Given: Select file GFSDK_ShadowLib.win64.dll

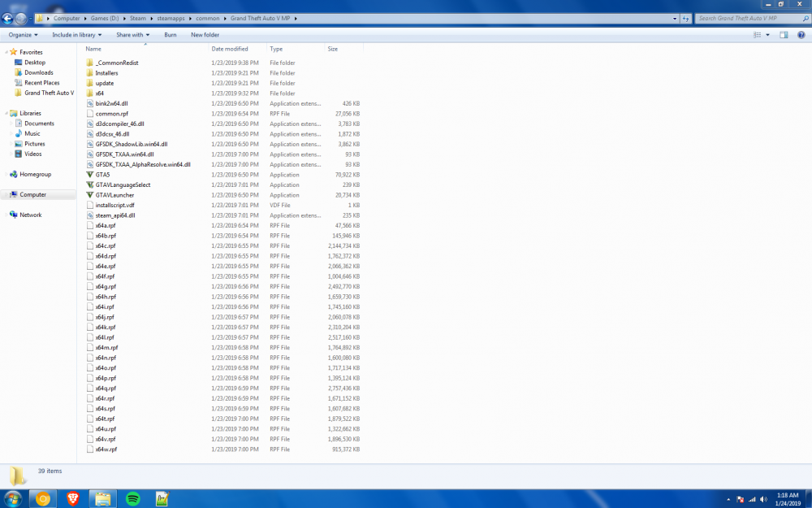Looking at the screenshot, I should pos(132,144).
